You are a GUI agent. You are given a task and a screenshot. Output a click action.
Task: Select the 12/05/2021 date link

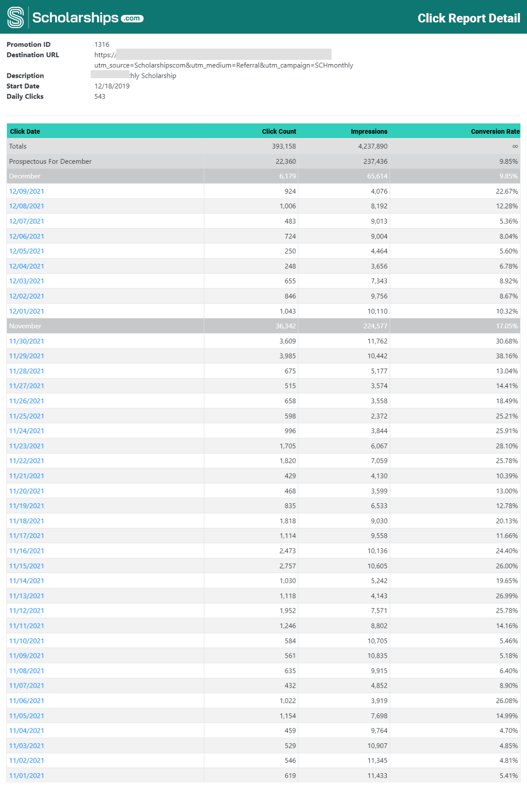[26, 251]
